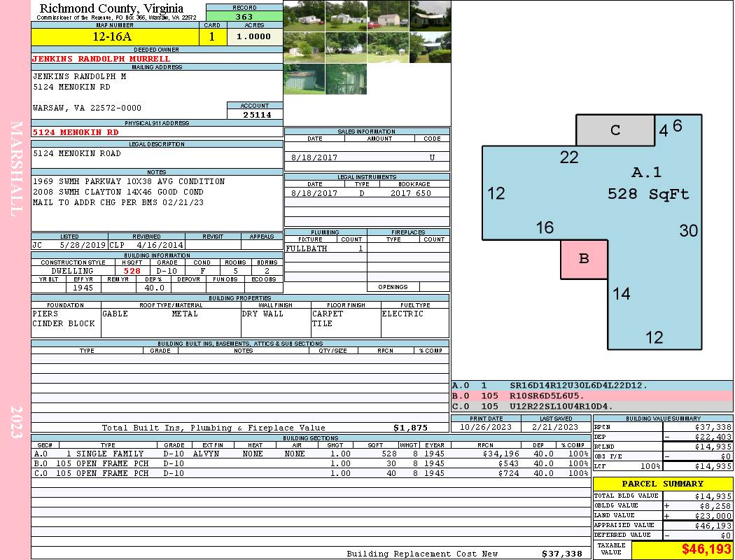This screenshot has height=560, width=735.
Task: Select the C.0 OPEN FRAME PCH section row
Action: pyautogui.click(x=310, y=473)
